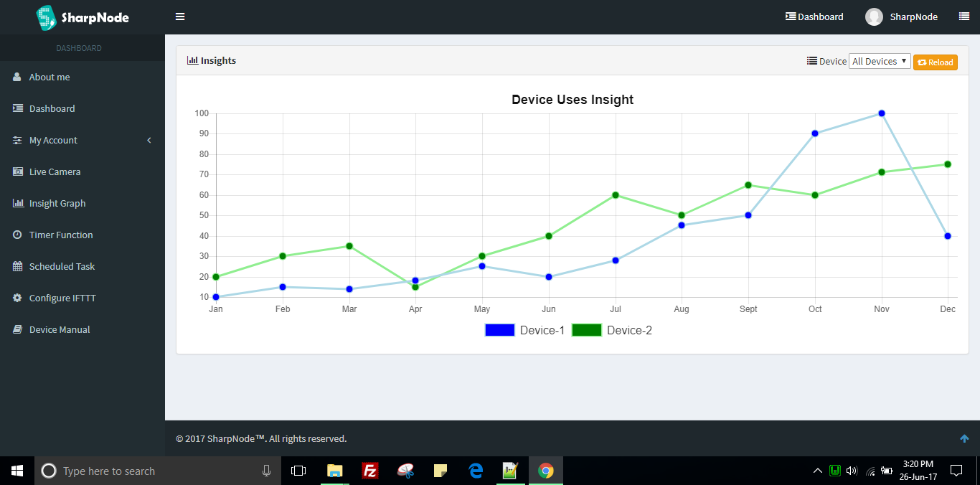980x485 pixels.
Task: Click the Cortana microphone icon
Action: (266, 471)
